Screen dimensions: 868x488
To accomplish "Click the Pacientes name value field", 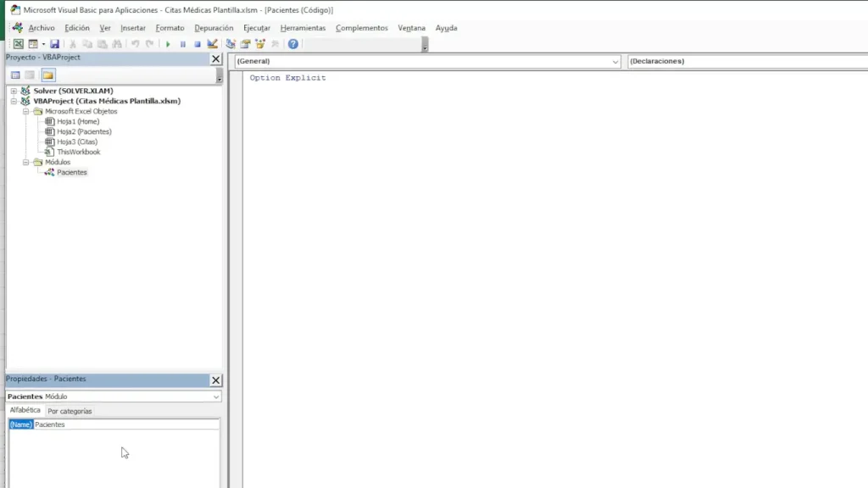I will click(126, 424).
